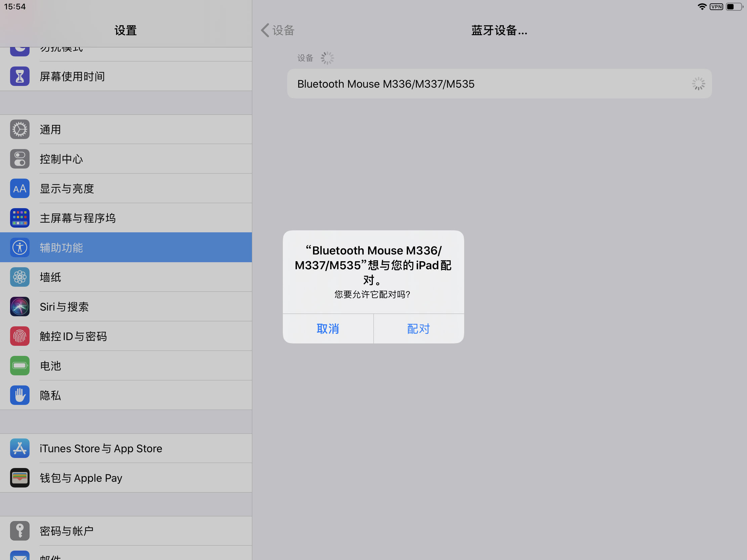Screen dimensions: 747x560
Task: Tap the VPN indicator in the status bar
Action: [716, 6]
